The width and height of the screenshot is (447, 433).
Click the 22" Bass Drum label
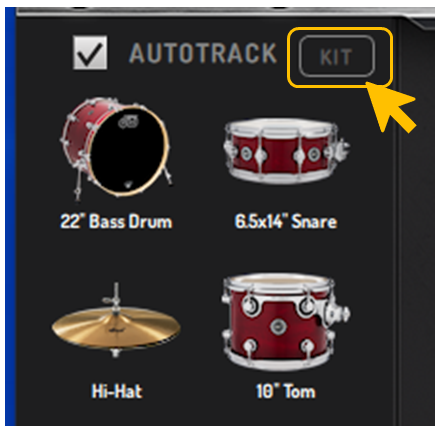(116, 221)
